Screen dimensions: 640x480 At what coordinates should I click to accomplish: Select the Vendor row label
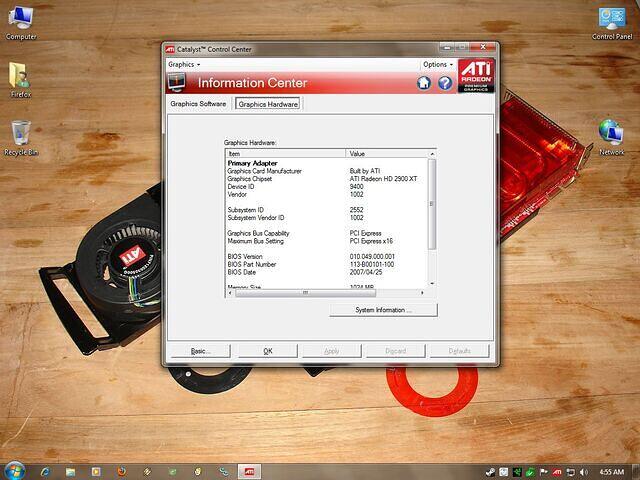click(x=237, y=194)
